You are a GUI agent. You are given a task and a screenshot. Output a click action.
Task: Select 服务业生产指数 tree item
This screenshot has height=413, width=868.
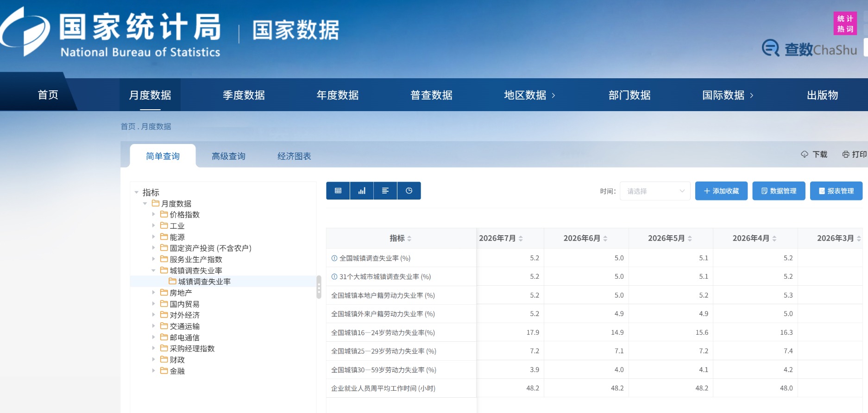pyautogui.click(x=196, y=259)
